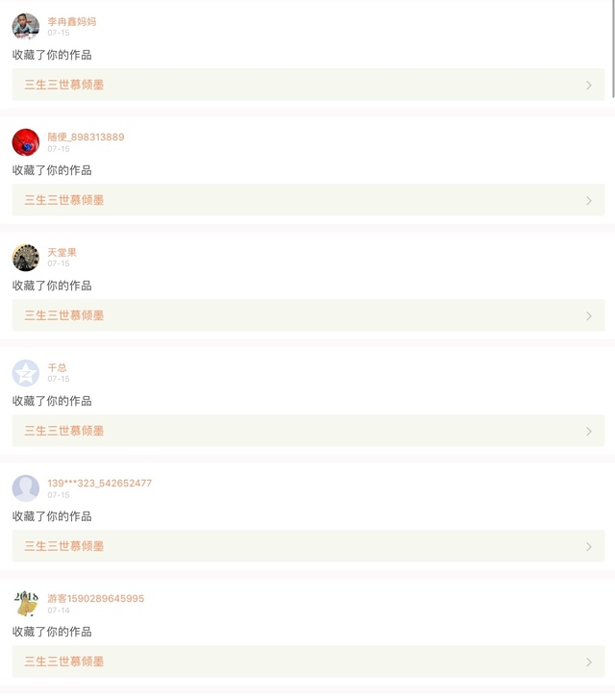Visit user 天堂果's name link
This screenshot has width=615, height=700.
[62, 252]
